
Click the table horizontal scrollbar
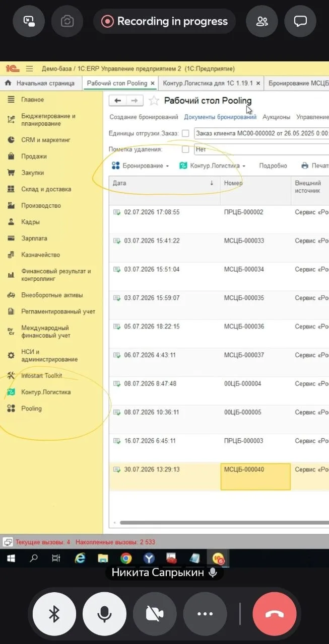(x=224, y=523)
